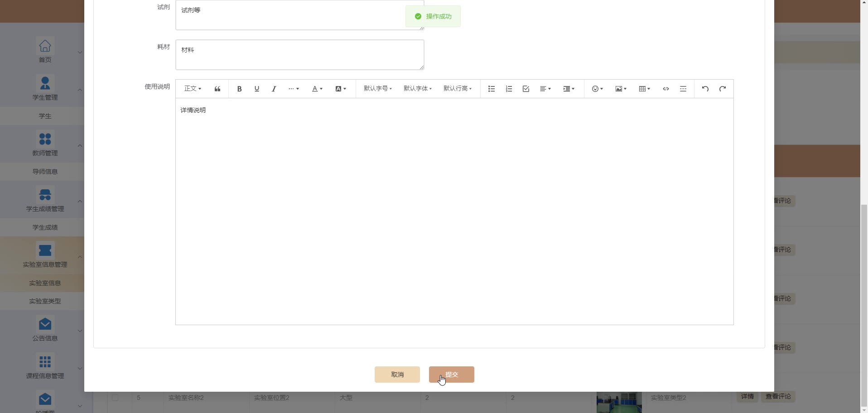Click the blockquote icon in editor toolbar
The width and height of the screenshot is (868, 413).
click(217, 89)
